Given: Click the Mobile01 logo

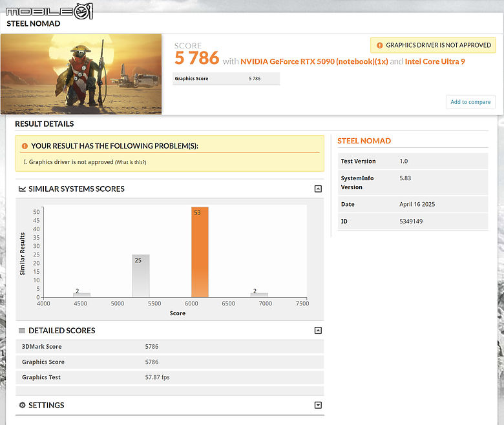Looking at the screenshot, I should [50, 12].
